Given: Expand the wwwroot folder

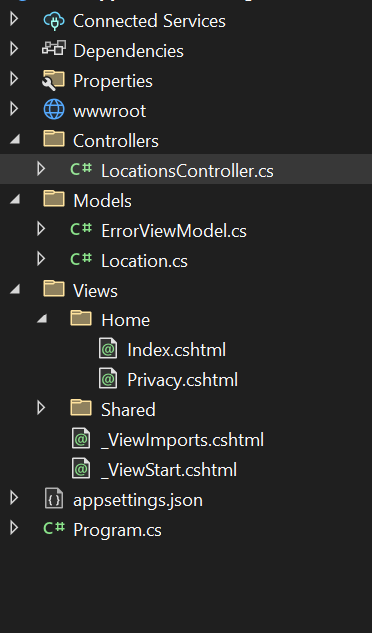Looking at the screenshot, I should [x=14, y=109].
